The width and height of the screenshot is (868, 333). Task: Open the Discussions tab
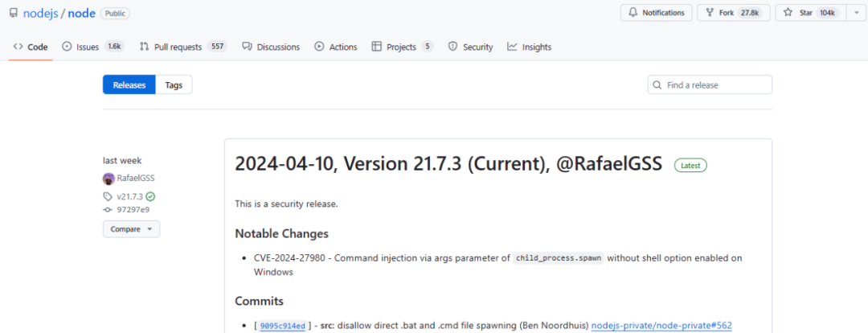click(271, 47)
